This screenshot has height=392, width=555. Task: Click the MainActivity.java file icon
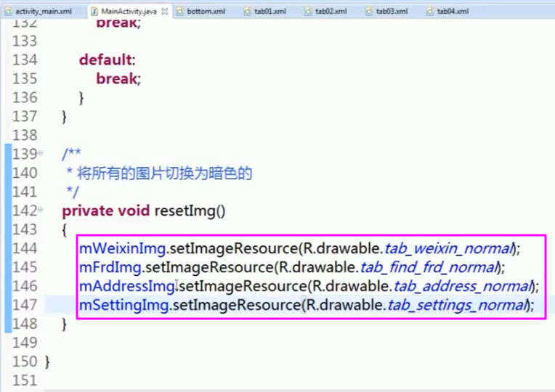click(x=94, y=12)
